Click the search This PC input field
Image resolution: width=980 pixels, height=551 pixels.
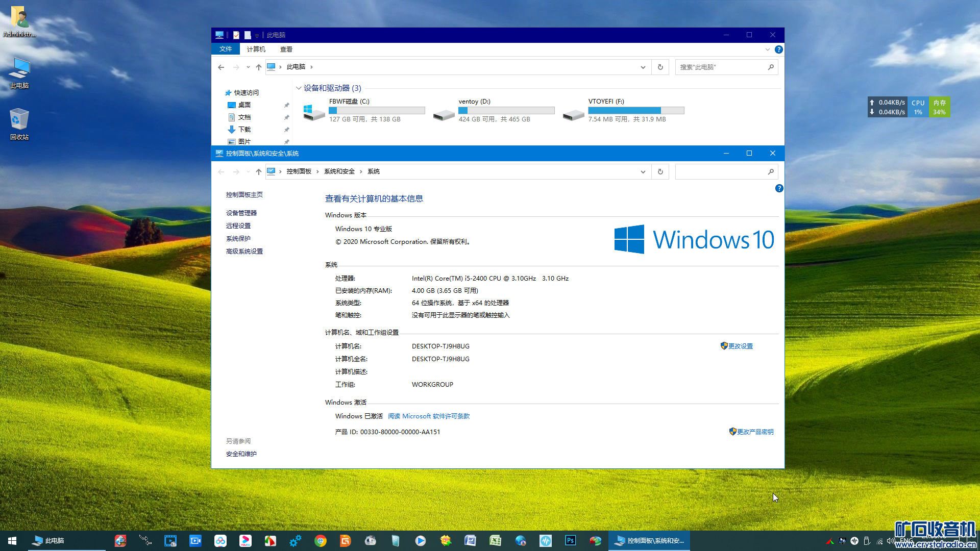[x=721, y=67]
